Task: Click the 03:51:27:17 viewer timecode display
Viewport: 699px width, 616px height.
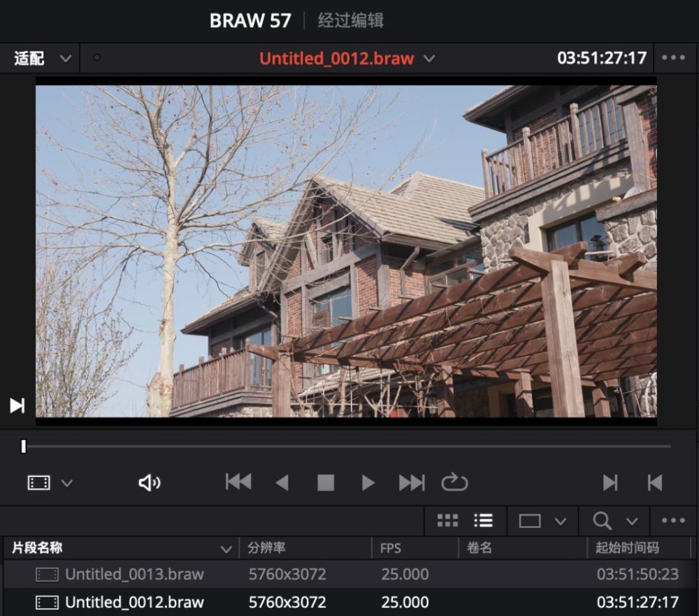Action: point(602,58)
